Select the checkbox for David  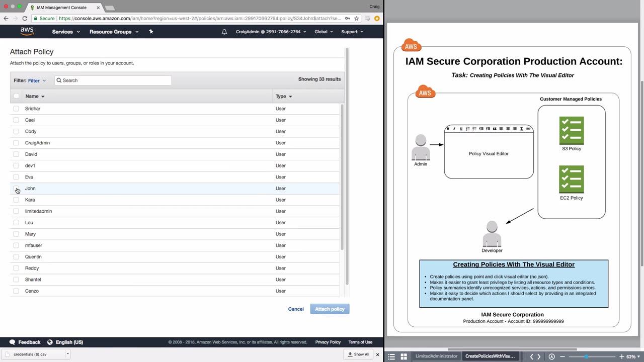16,154
